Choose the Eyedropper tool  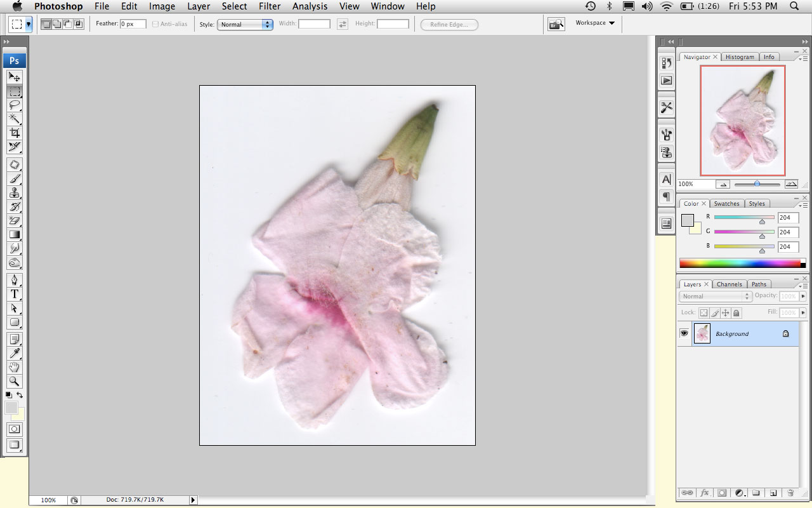point(15,353)
